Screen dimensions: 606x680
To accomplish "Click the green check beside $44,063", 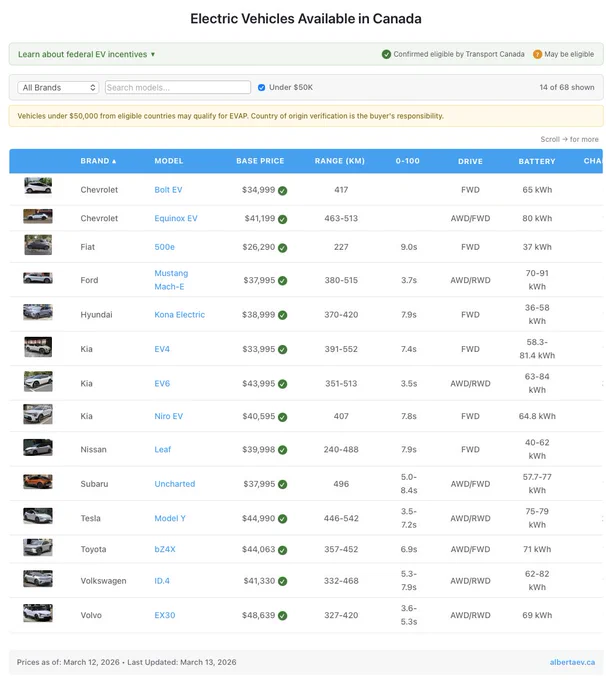I will click(282, 550).
